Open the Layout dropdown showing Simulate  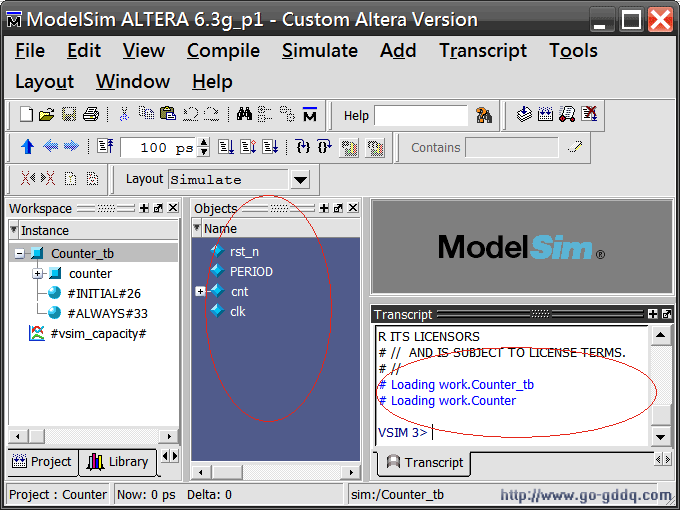(299, 180)
